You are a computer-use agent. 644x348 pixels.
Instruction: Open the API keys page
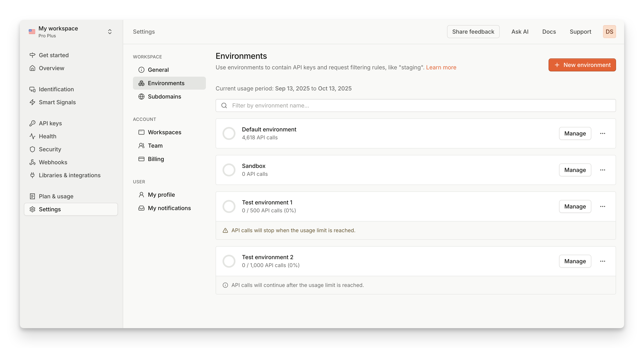pyautogui.click(x=50, y=123)
